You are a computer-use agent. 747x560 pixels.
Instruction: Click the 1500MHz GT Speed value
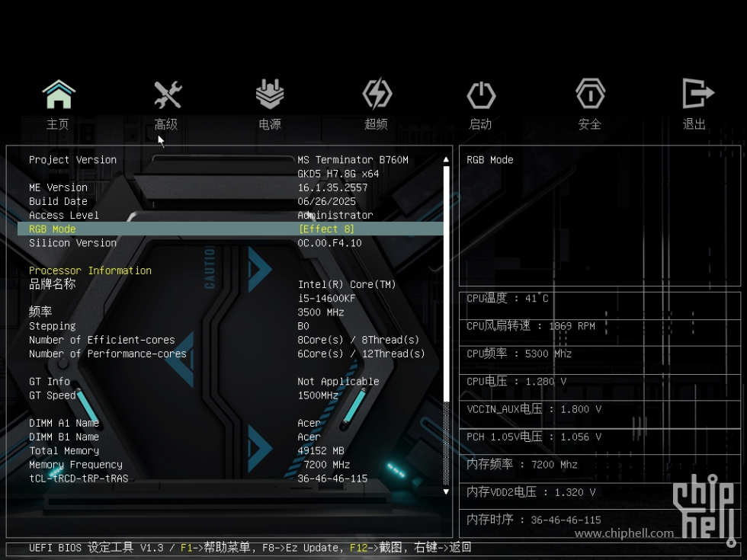[x=318, y=395]
